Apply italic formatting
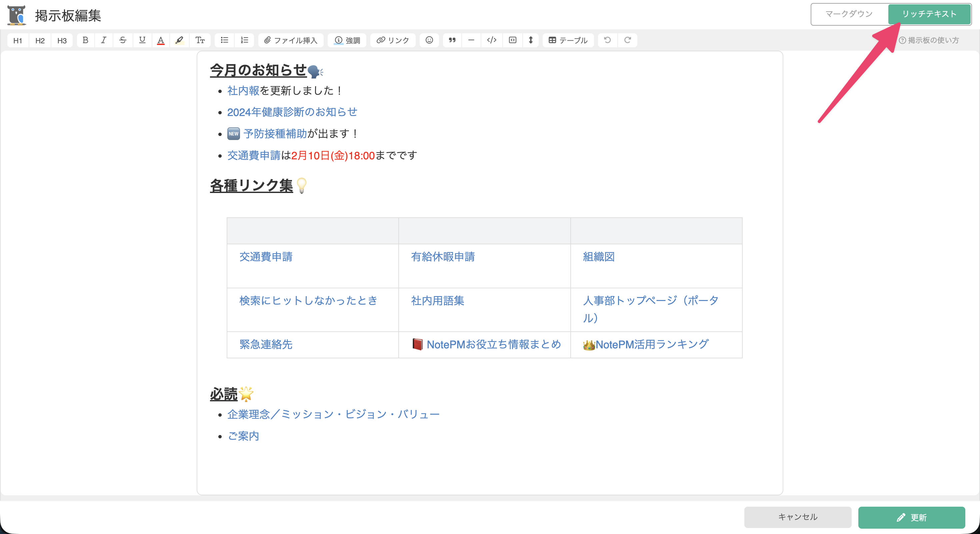980x534 pixels. click(x=103, y=40)
